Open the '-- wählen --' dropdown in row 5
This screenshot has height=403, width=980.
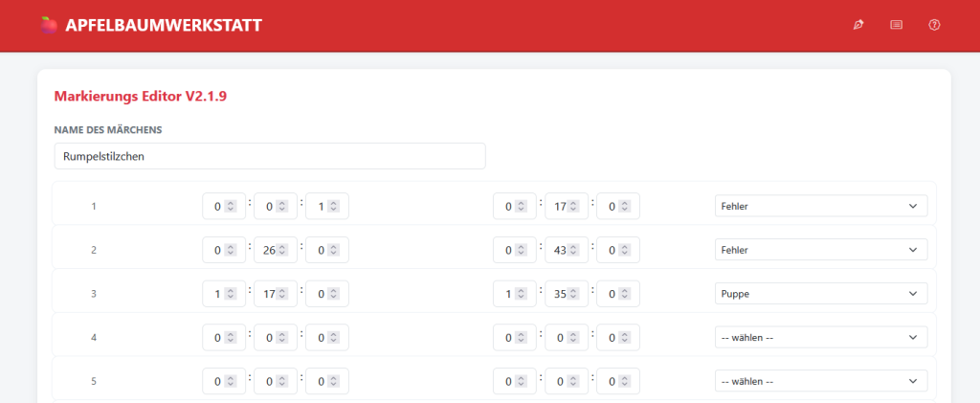[x=820, y=381]
